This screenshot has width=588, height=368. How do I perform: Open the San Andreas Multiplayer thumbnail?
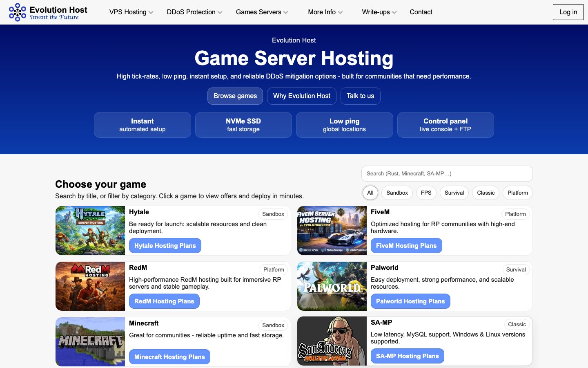click(x=332, y=341)
